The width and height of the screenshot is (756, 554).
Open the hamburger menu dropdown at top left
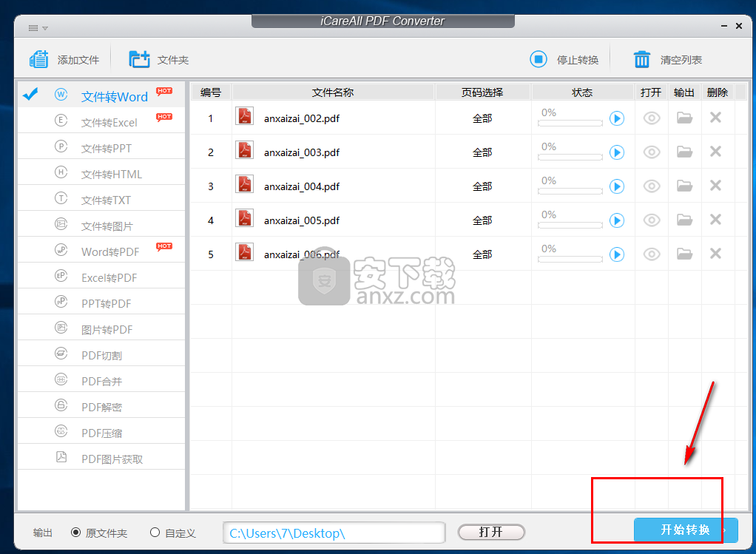tap(38, 28)
